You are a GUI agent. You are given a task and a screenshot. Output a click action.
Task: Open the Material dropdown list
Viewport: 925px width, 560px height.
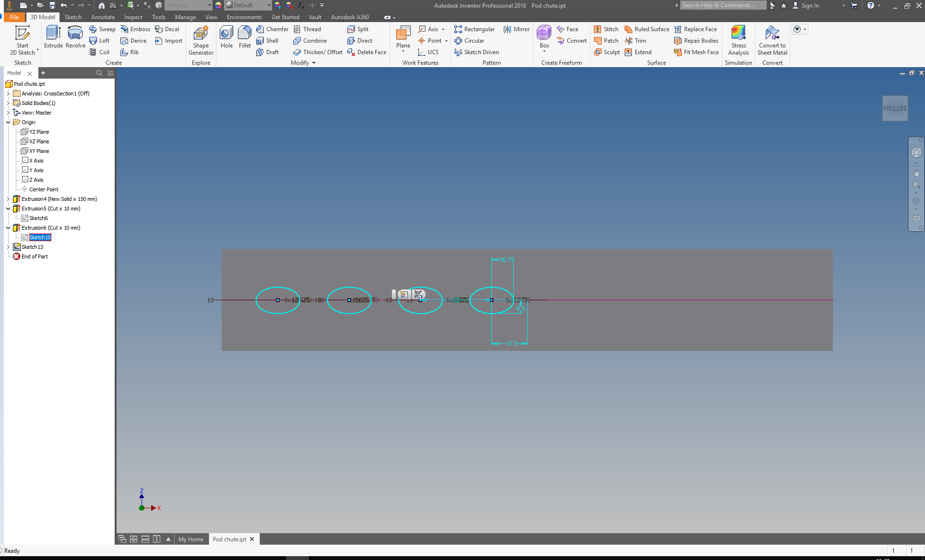(x=208, y=5)
